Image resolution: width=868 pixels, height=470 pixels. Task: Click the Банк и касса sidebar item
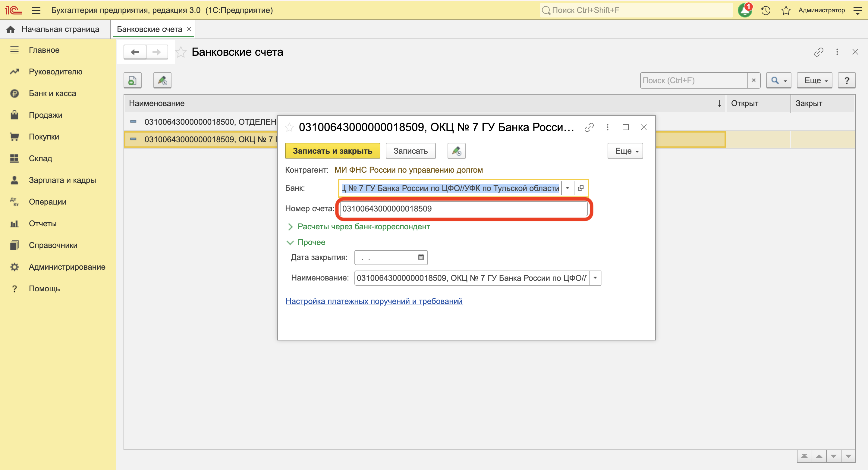[52, 93]
